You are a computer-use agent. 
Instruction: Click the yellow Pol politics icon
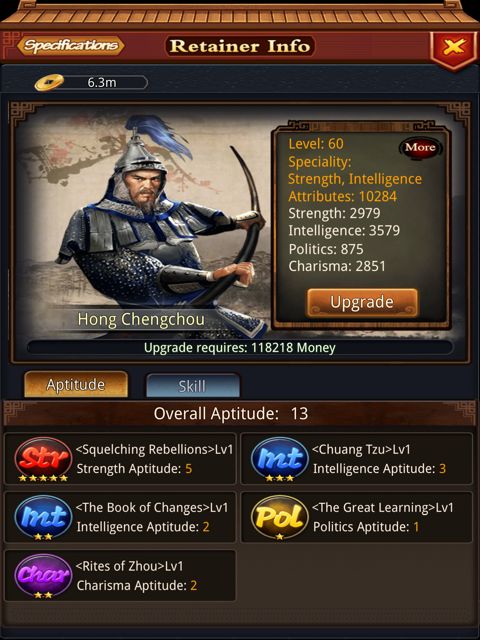(x=280, y=515)
